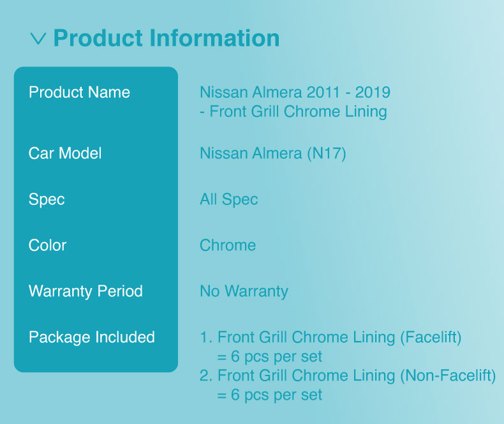Select the Product Name label
Screen dimensions: 504x424
(79, 93)
